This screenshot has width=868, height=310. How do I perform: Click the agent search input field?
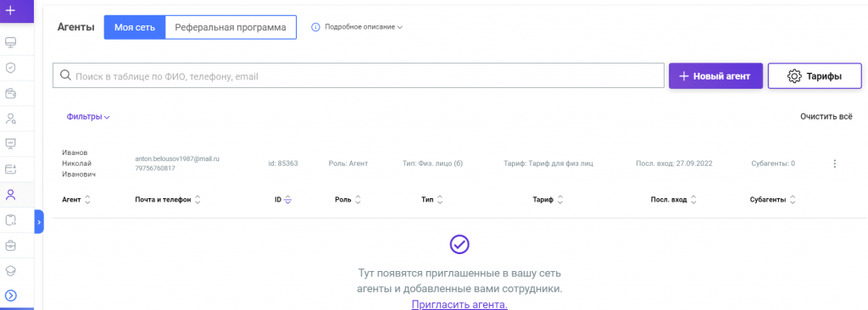359,76
